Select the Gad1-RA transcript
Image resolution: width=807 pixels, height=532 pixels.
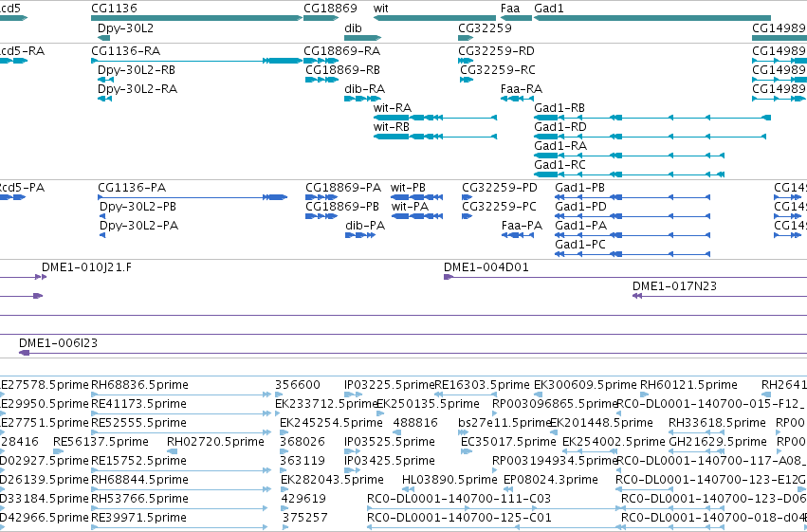point(630,156)
